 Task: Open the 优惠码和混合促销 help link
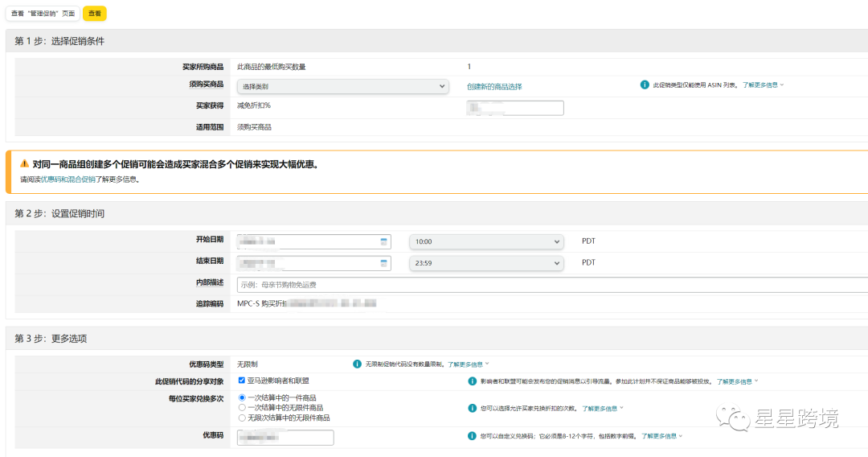(68, 180)
